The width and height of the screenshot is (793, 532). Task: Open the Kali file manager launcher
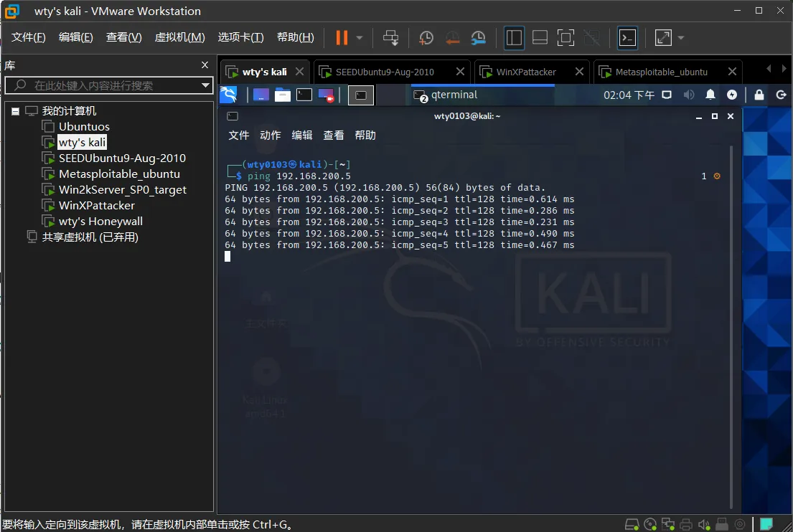(282, 95)
